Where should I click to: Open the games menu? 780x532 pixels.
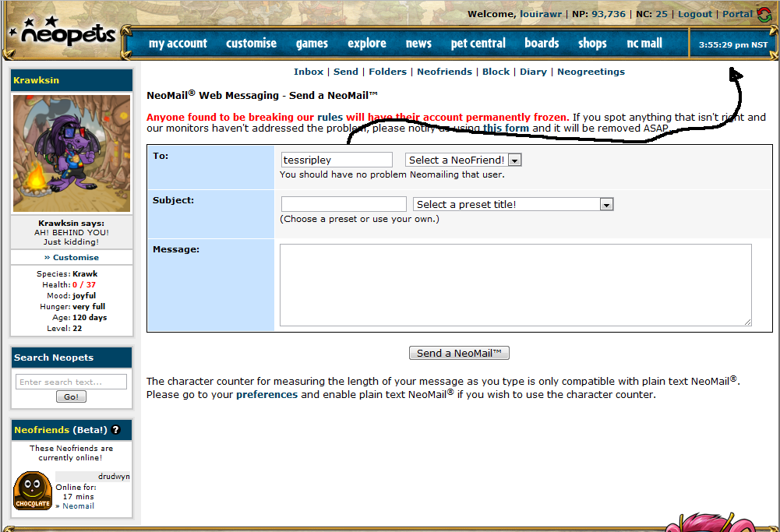tap(312, 44)
